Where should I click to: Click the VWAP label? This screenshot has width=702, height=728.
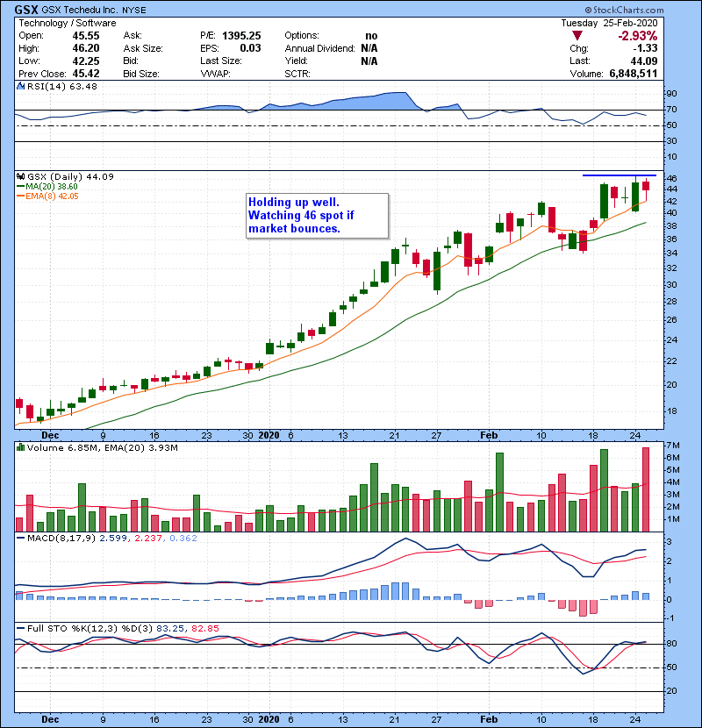point(215,74)
